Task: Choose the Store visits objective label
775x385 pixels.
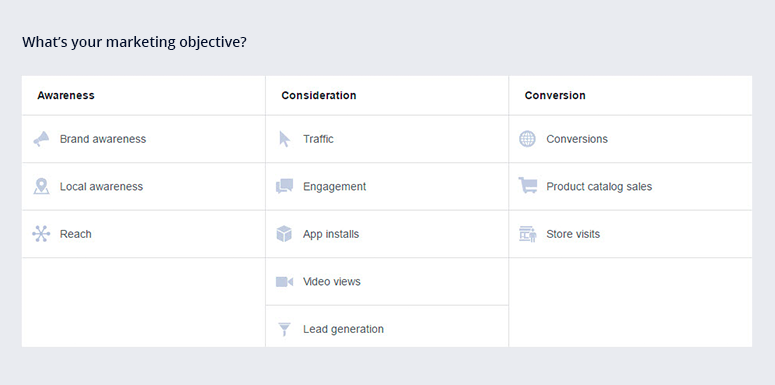Action: pyautogui.click(x=573, y=234)
